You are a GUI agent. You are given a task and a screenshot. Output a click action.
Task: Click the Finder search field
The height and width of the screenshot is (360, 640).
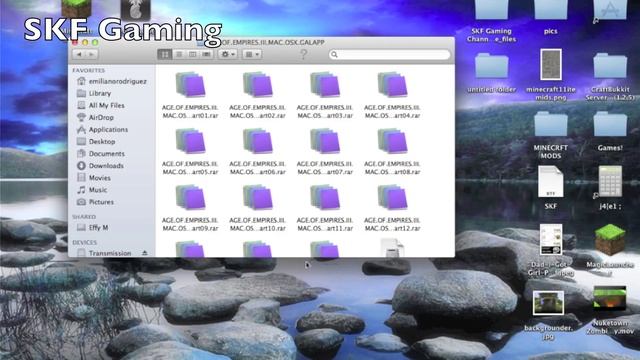389,54
